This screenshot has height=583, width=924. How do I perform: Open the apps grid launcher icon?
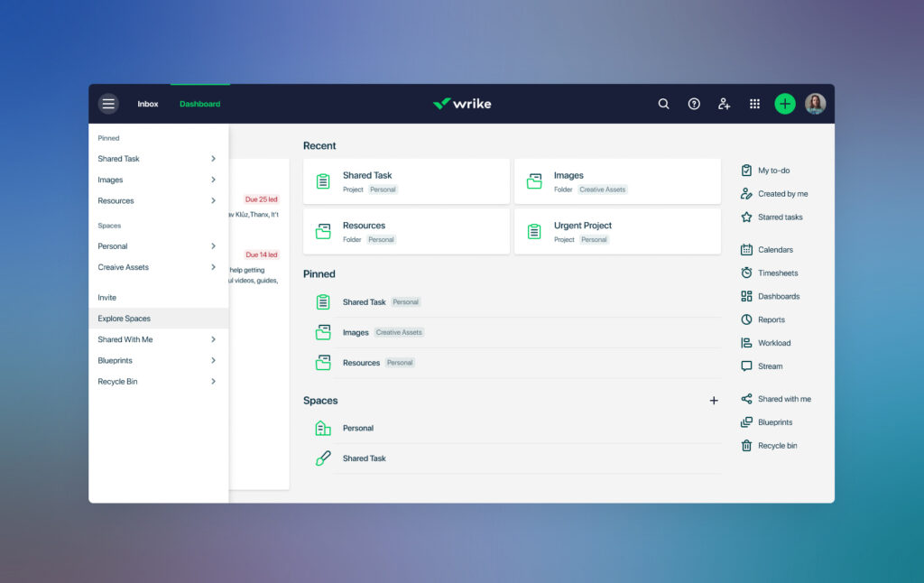pos(754,104)
